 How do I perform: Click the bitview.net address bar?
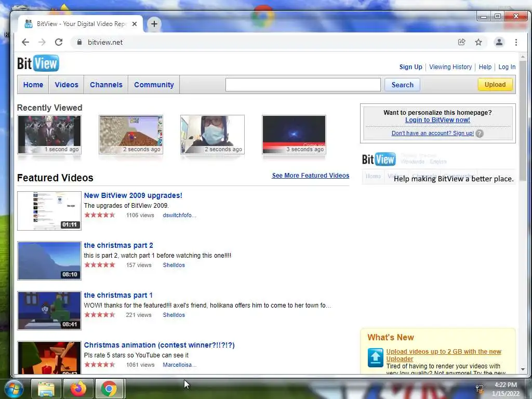(264, 42)
